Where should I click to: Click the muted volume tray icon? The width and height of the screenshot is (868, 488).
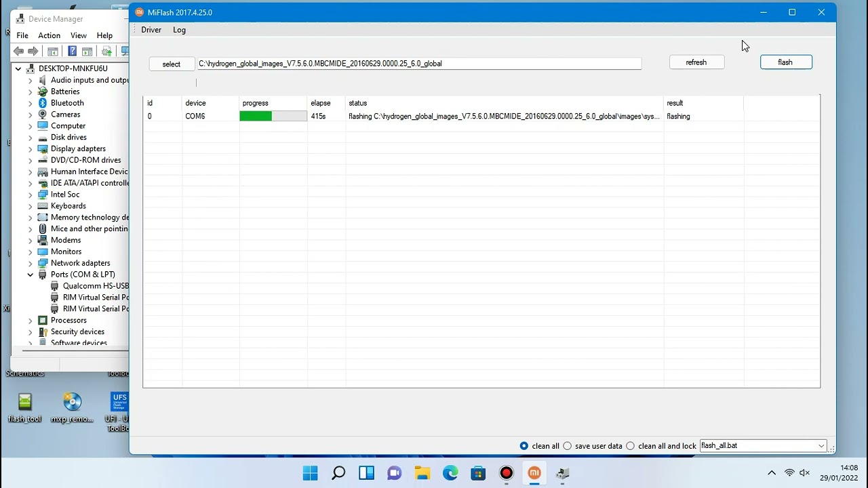pyautogui.click(x=805, y=473)
